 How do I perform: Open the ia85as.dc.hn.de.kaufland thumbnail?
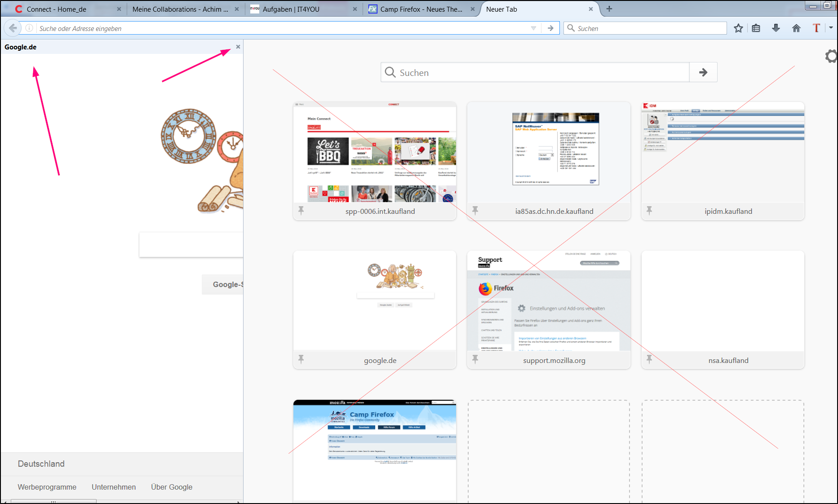click(549, 161)
